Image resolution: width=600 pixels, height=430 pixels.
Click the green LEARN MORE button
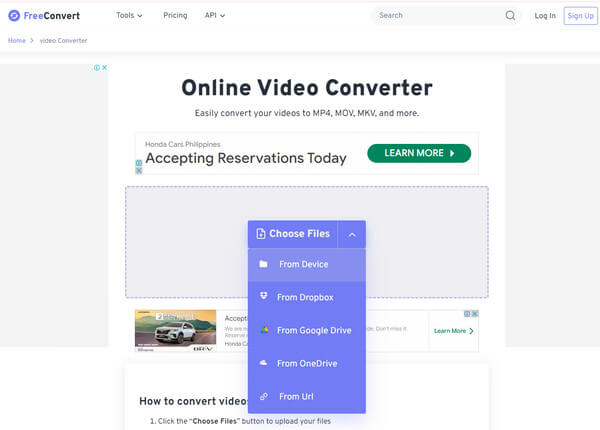click(419, 153)
